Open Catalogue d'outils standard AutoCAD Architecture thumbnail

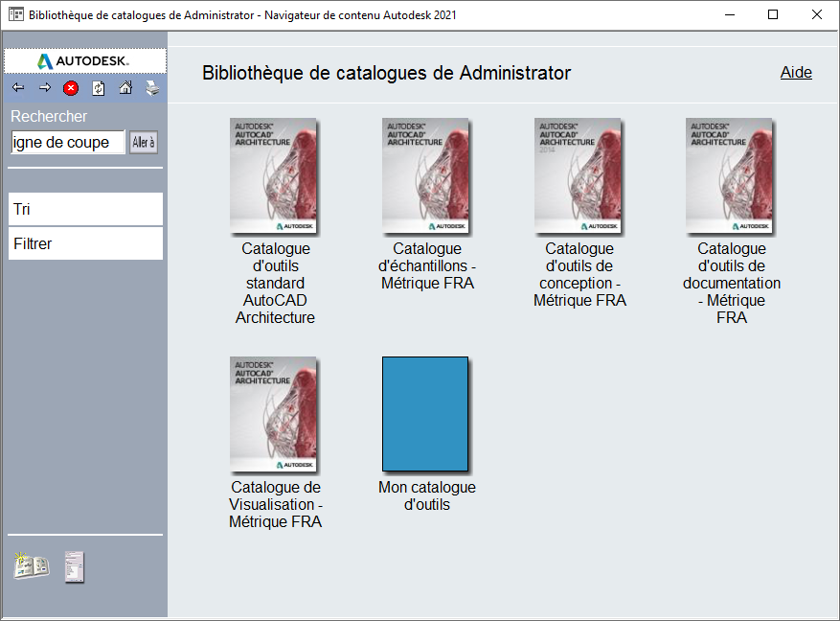(274, 176)
